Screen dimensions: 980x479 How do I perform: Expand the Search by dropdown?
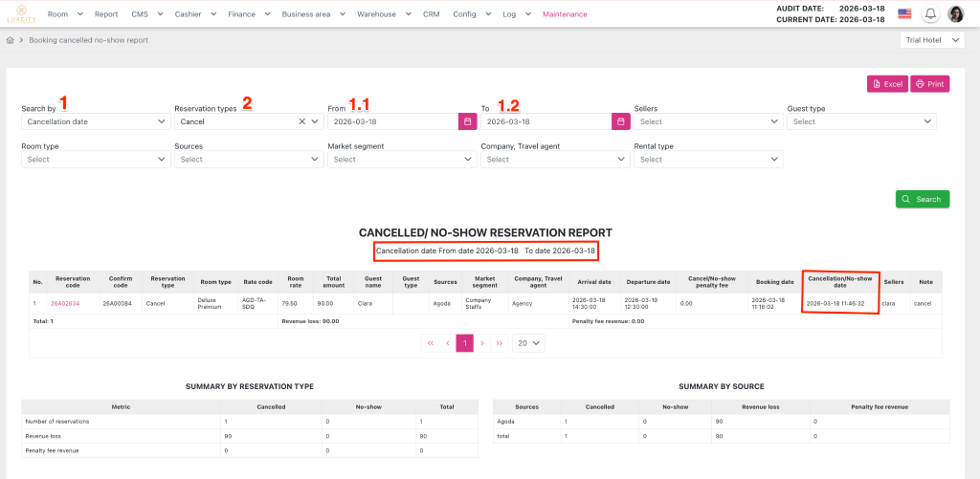96,121
